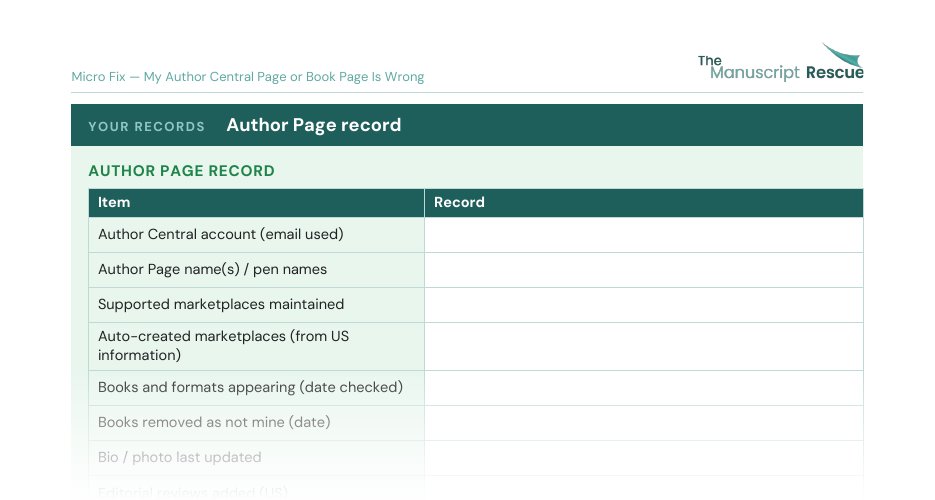Image resolution: width=935 pixels, height=500 pixels.
Task: Click 'Auto-created marketplaces (from US information)' label
Action: click(224, 346)
